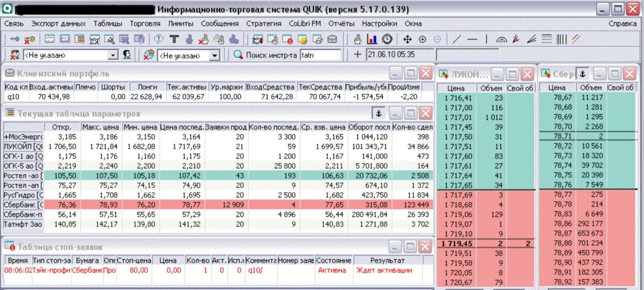The height and width of the screenshot is (290, 644).
Task: Click the red-green striped table parameters icon
Action: pos(79,39)
